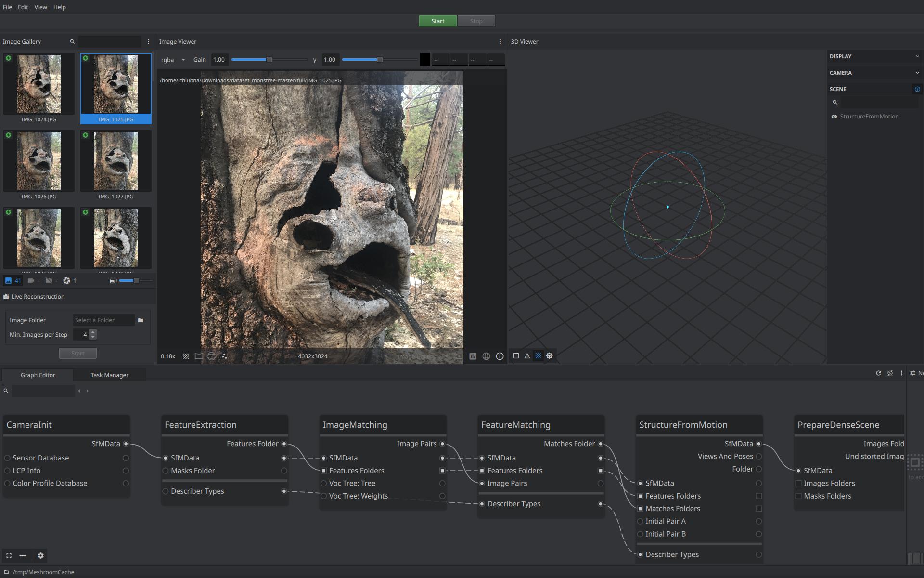This screenshot has height=578, width=924.
Task: Expand the DISPLAY section
Action: click(x=873, y=56)
